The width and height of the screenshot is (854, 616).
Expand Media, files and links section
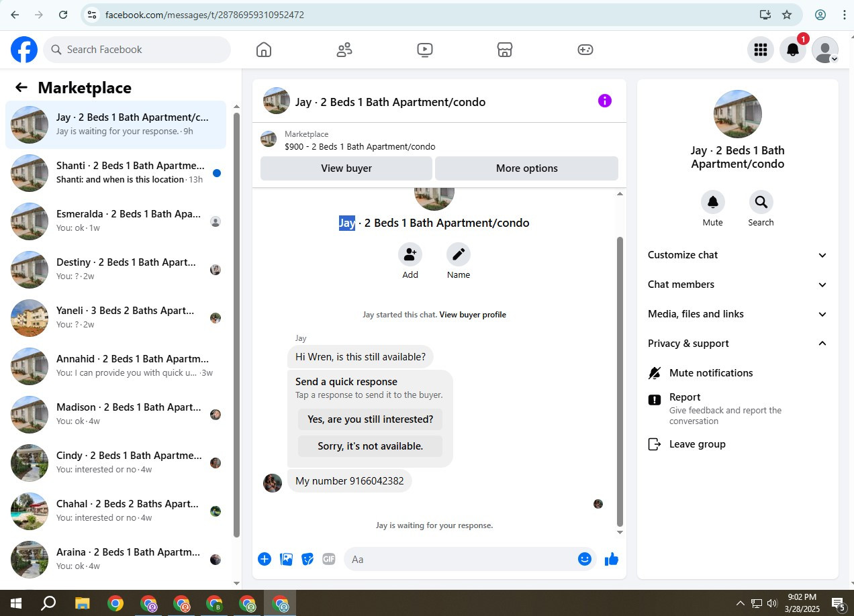[x=737, y=314]
